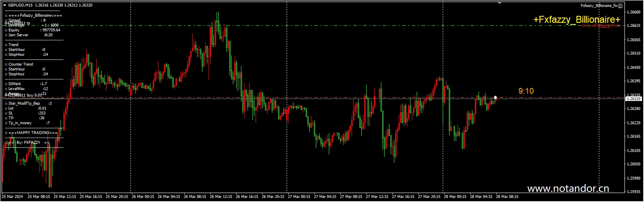Click price scale value 1.26280
Viewport: 644px width, 202px height.
click(634, 109)
